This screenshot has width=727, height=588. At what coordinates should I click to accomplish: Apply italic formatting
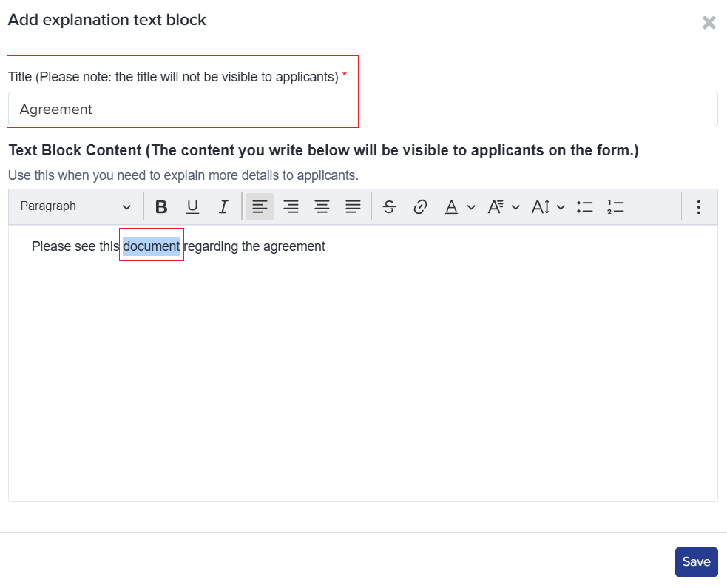coord(223,207)
